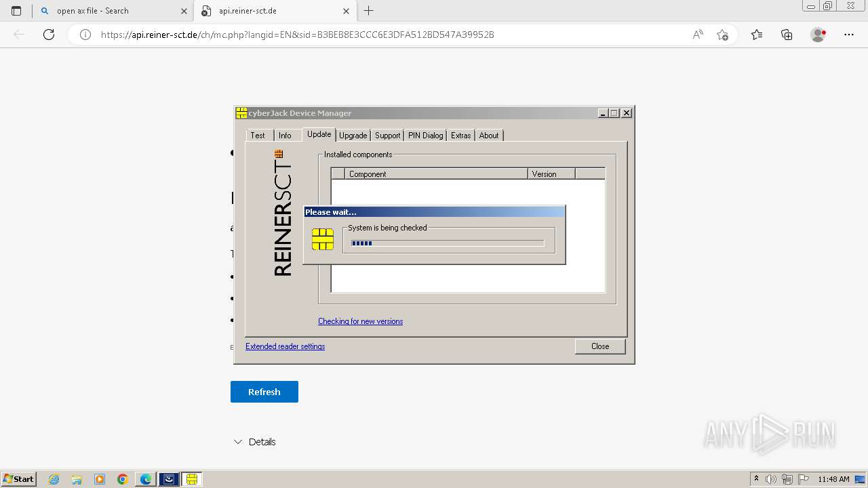Expand the Details section
The image size is (868, 488).
pyautogui.click(x=254, y=442)
